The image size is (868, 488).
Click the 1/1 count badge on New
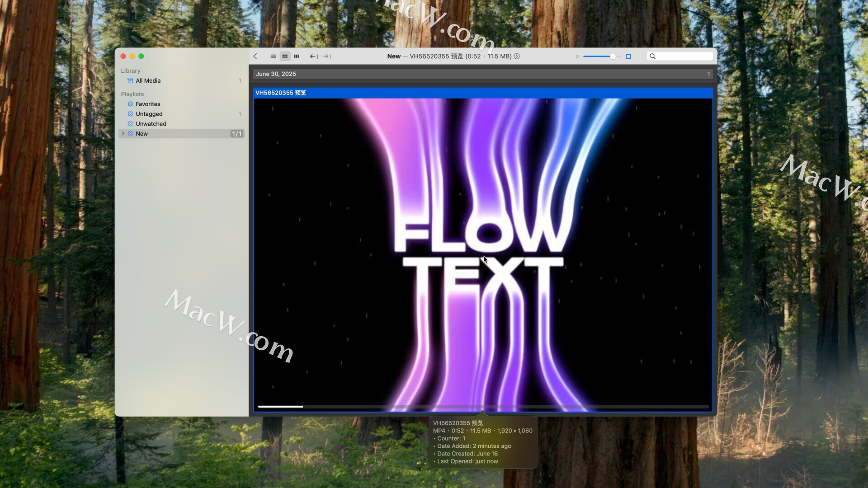237,134
